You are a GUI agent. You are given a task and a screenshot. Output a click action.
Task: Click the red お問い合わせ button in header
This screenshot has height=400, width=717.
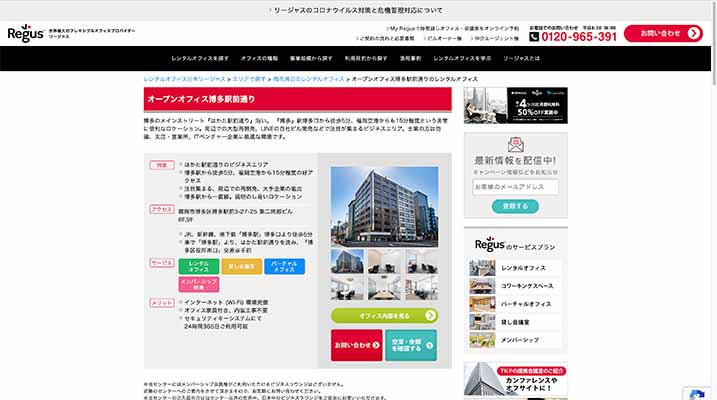(663, 33)
